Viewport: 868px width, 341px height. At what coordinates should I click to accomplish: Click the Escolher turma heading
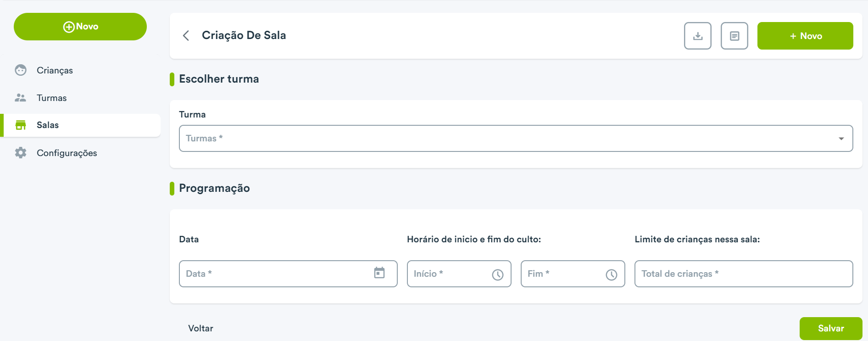tap(219, 79)
